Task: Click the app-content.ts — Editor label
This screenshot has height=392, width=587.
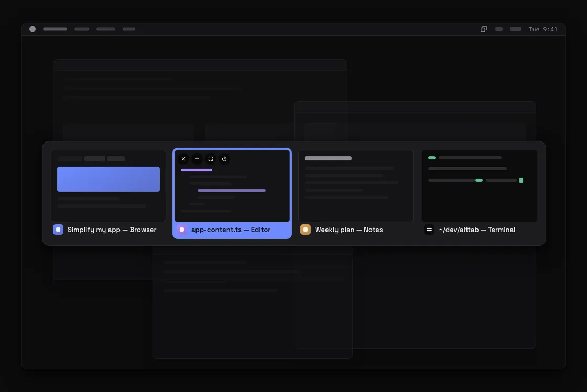Action: pos(231,230)
